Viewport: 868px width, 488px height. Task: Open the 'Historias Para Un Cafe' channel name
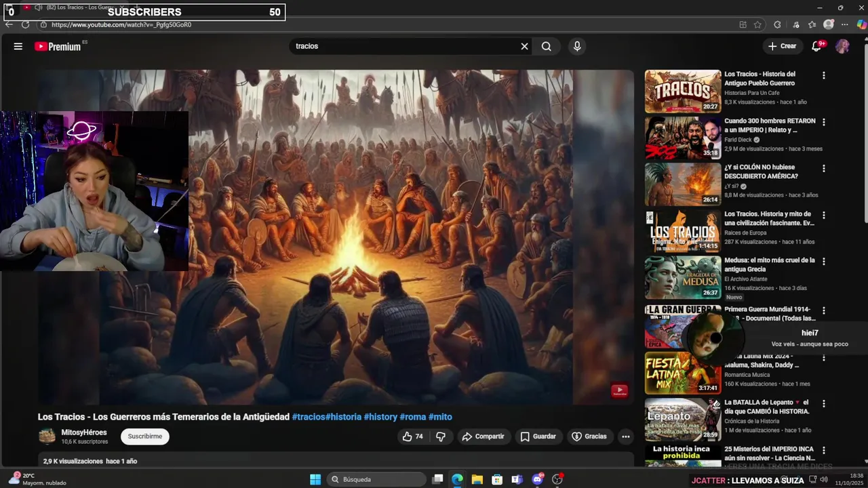tap(752, 93)
